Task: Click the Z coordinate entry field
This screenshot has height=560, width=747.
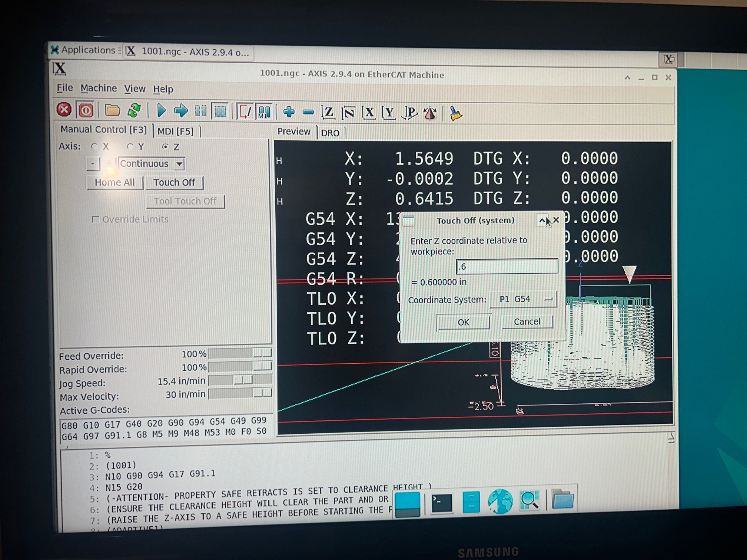Action: (507, 266)
